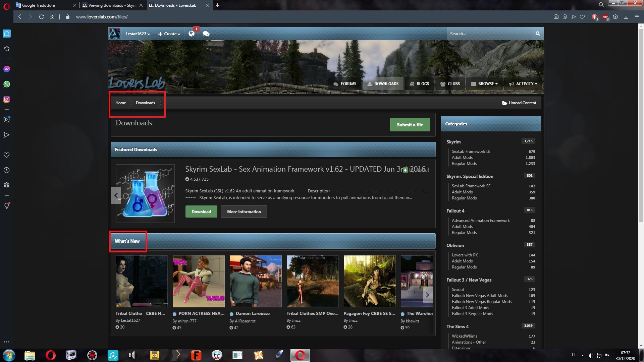Open SexLab Framework LE subcategory
644x362 pixels.
click(471, 152)
